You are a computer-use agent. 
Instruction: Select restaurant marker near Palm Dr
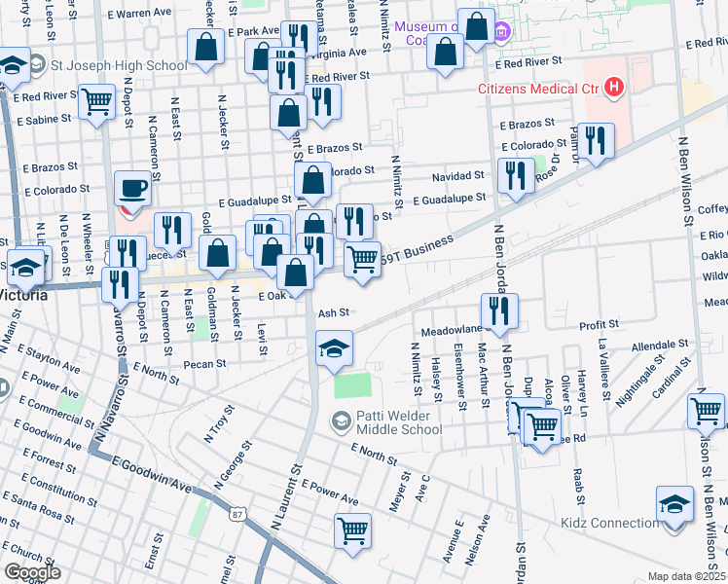[595, 140]
